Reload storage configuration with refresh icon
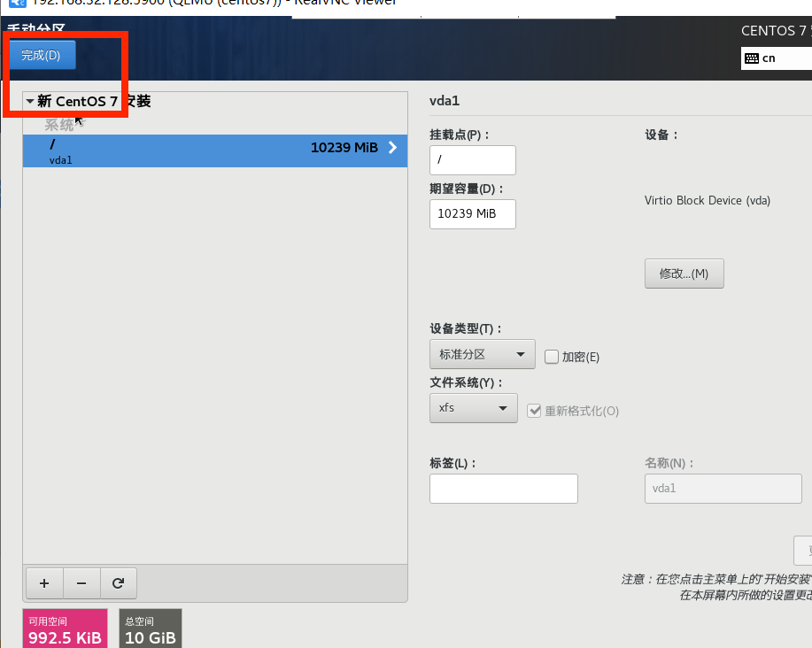The height and width of the screenshot is (648, 812). click(118, 583)
